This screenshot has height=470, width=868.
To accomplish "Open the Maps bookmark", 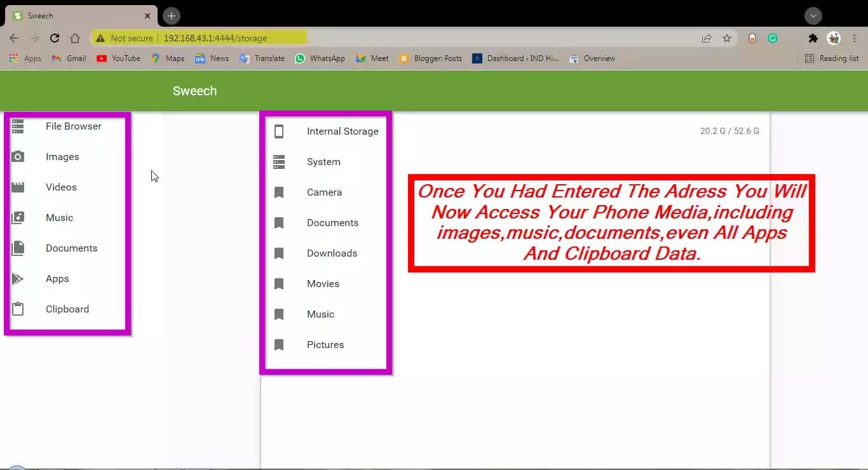I will 168,58.
